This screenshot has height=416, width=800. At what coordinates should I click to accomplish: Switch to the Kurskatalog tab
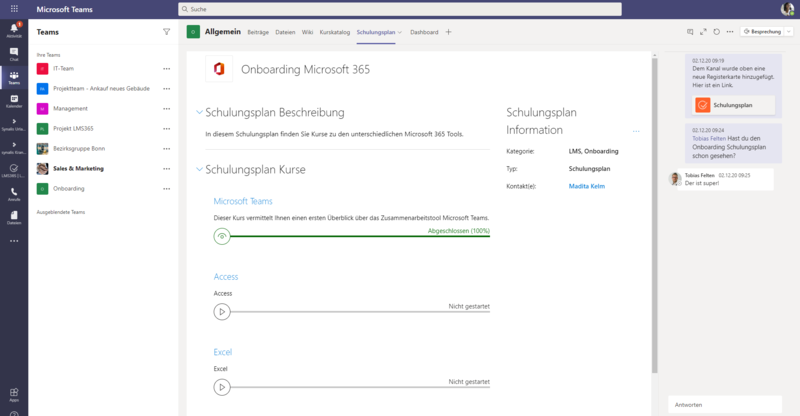[x=335, y=32]
